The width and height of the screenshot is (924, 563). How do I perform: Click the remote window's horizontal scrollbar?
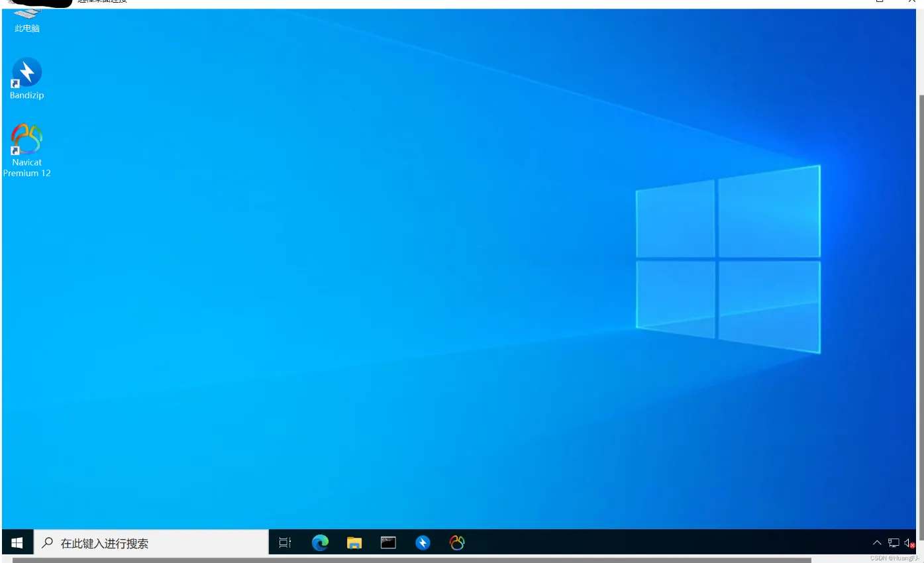coord(412,560)
